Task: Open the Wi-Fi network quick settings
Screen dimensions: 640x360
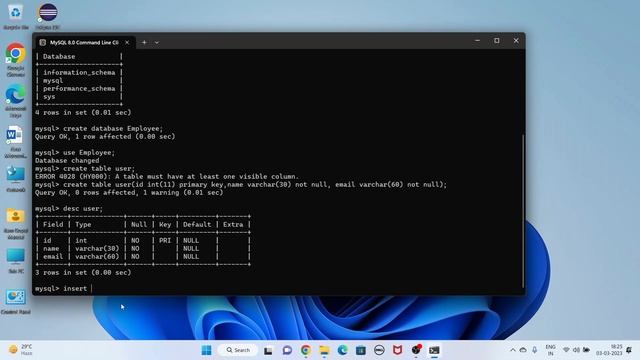Action: click(x=566, y=350)
